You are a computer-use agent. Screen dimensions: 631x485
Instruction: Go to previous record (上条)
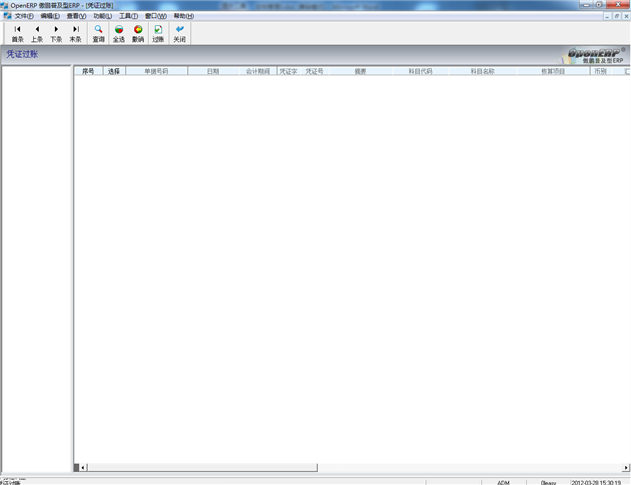pos(37,33)
